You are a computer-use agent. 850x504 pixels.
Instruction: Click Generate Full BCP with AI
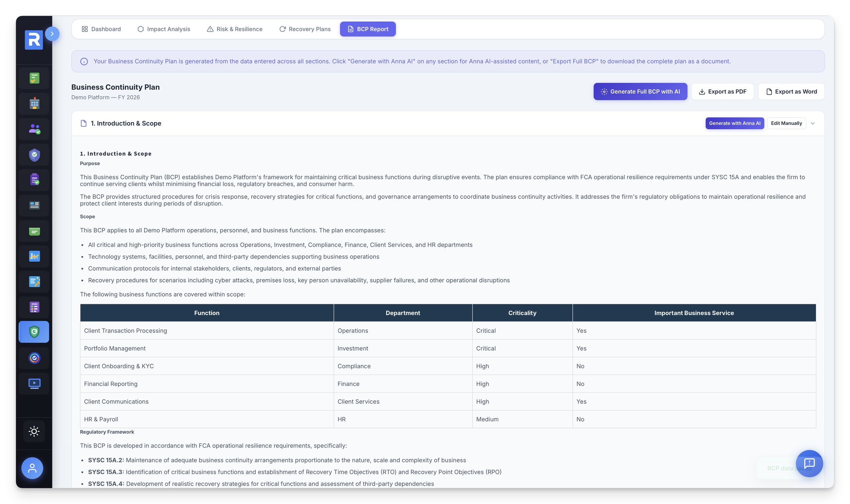640,91
